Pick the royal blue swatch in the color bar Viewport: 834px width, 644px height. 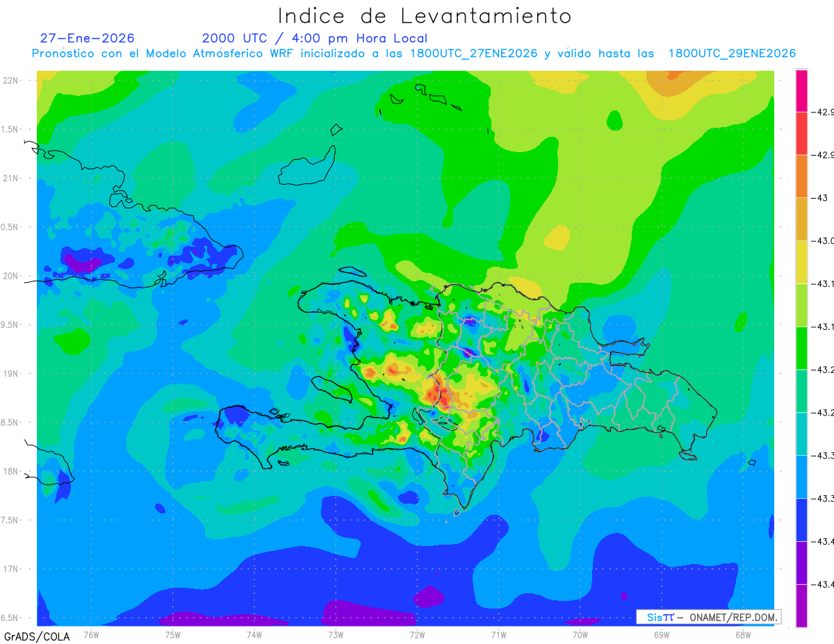point(801,519)
